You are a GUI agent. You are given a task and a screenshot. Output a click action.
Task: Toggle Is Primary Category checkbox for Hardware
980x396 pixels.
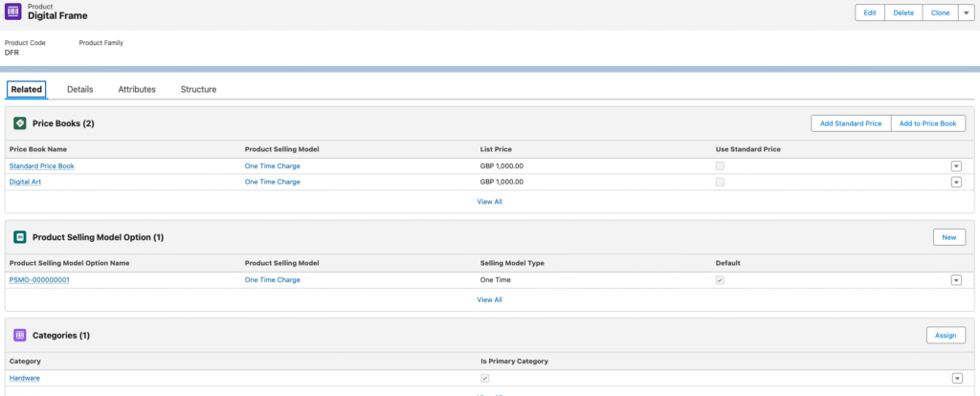484,379
